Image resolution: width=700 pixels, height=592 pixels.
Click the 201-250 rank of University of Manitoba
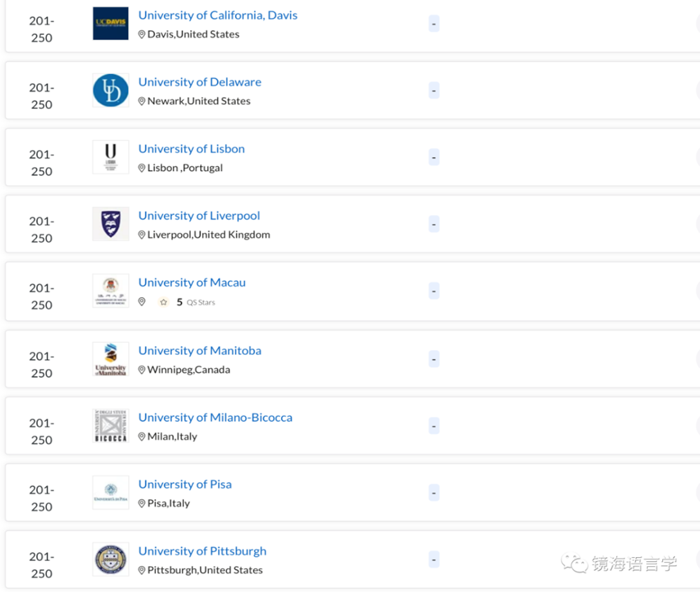tap(41, 365)
